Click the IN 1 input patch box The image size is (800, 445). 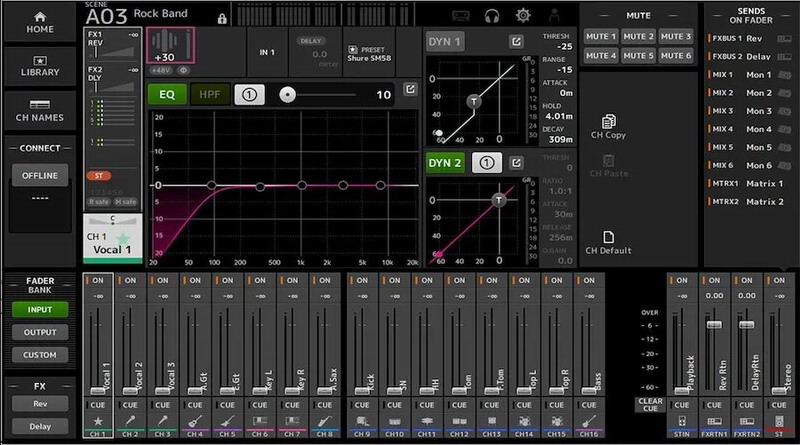coord(267,52)
